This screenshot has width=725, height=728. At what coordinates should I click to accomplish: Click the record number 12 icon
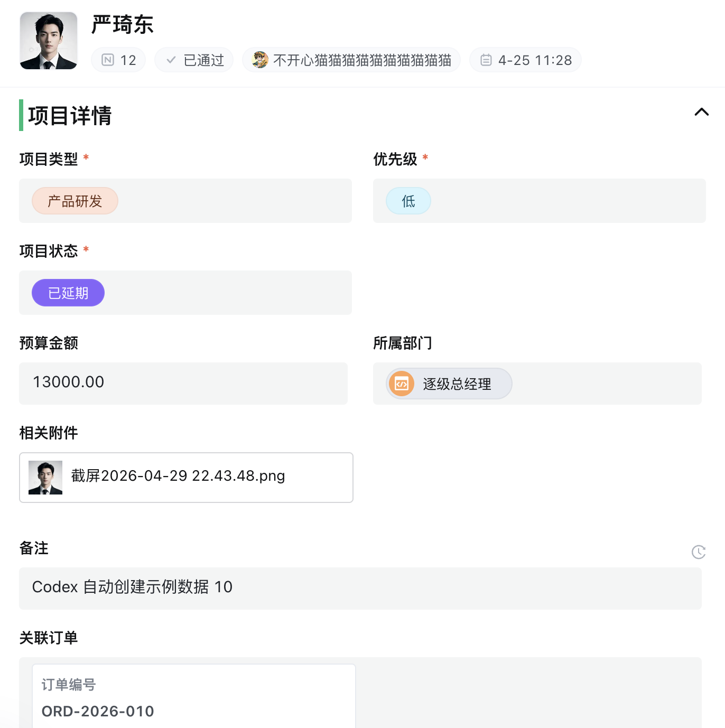click(108, 60)
